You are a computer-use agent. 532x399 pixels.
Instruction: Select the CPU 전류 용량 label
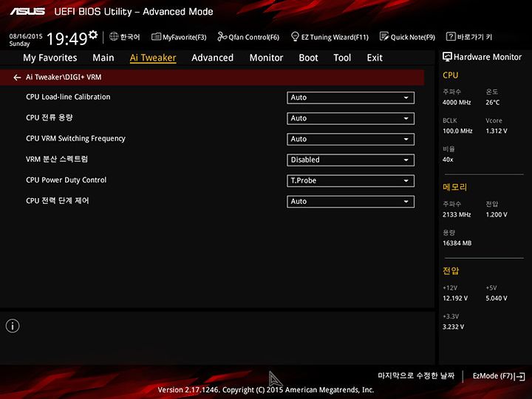[x=50, y=117]
